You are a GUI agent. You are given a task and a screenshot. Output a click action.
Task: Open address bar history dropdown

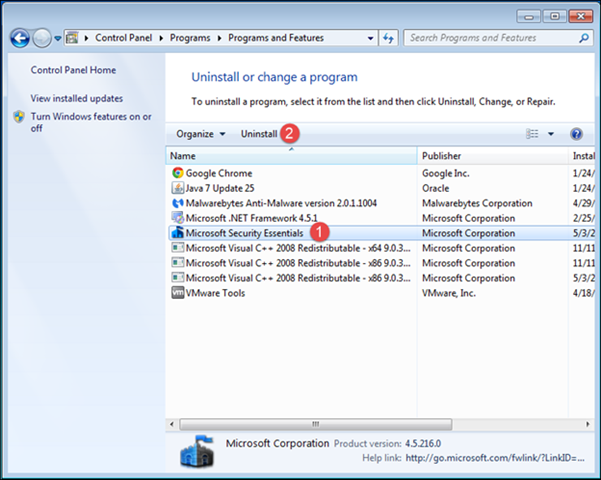pos(370,38)
